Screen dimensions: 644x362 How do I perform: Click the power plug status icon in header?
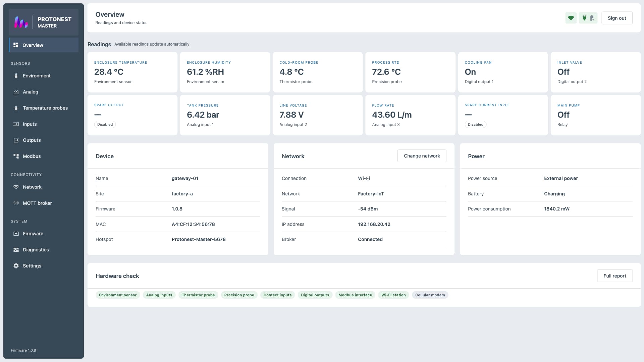pyautogui.click(x=584, y=18)
